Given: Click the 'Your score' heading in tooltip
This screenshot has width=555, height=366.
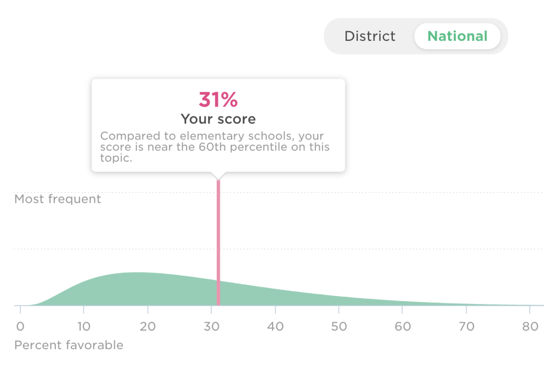Looking at the screenshot, I should (218, 119).
